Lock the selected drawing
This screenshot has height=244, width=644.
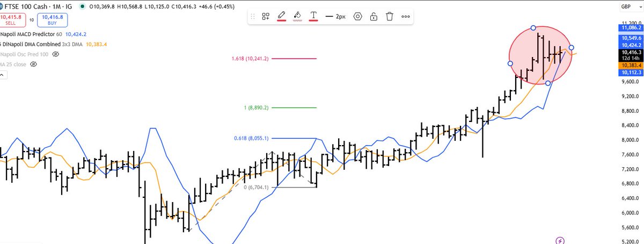[x=374, y=17]
